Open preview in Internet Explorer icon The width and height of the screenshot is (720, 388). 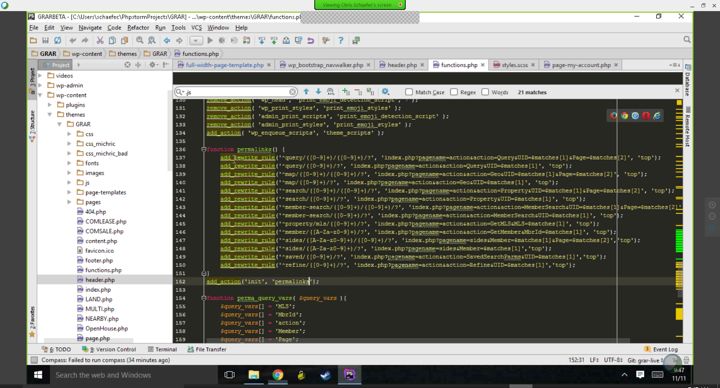pyautogui.click(x=657, y=116)
